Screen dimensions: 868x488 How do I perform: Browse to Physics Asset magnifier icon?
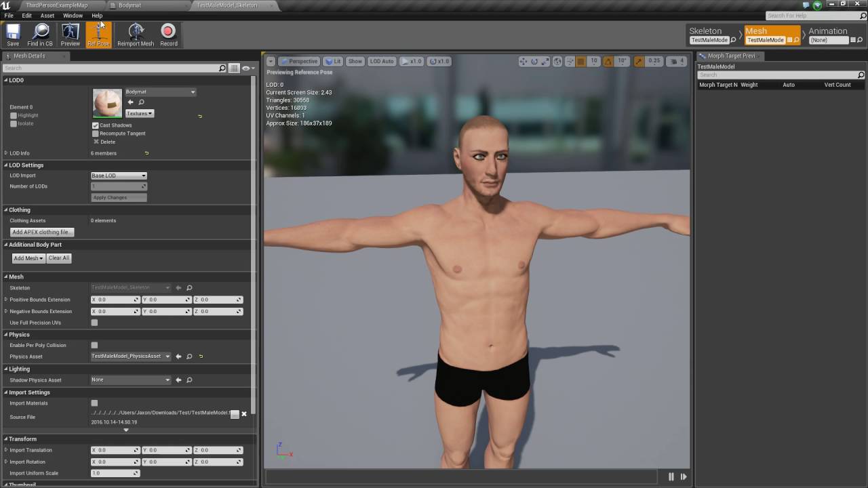(x=189, y=357)
